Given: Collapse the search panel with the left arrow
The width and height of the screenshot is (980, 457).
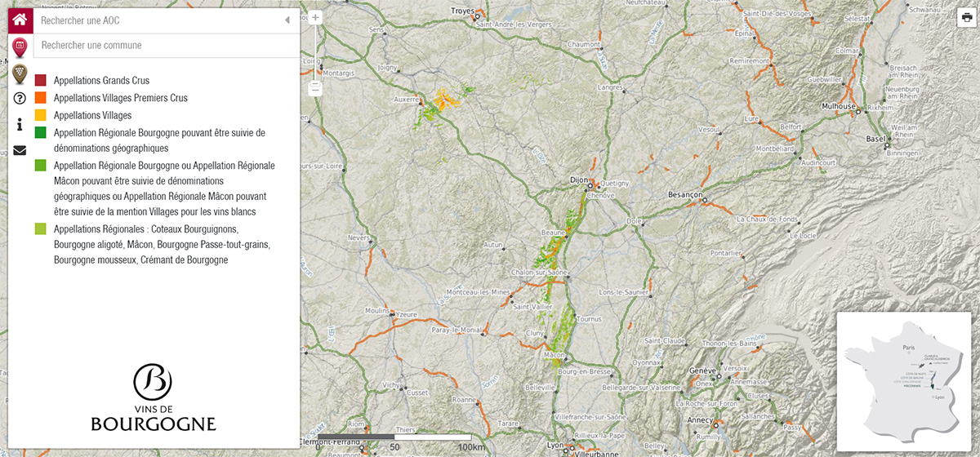Looking at the screenshot, I should [x=287, y=20].
